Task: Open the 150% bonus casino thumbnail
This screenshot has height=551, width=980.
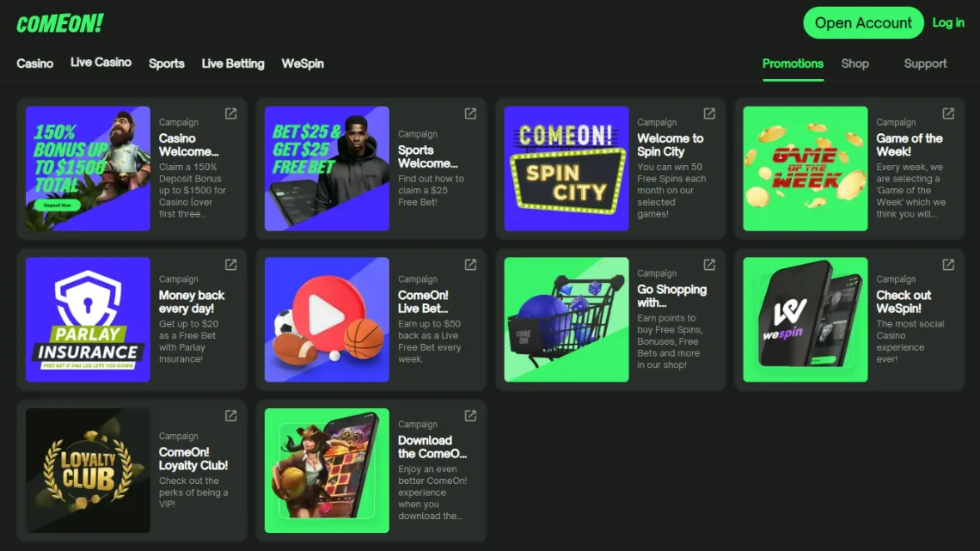Action: pos(89,168)
